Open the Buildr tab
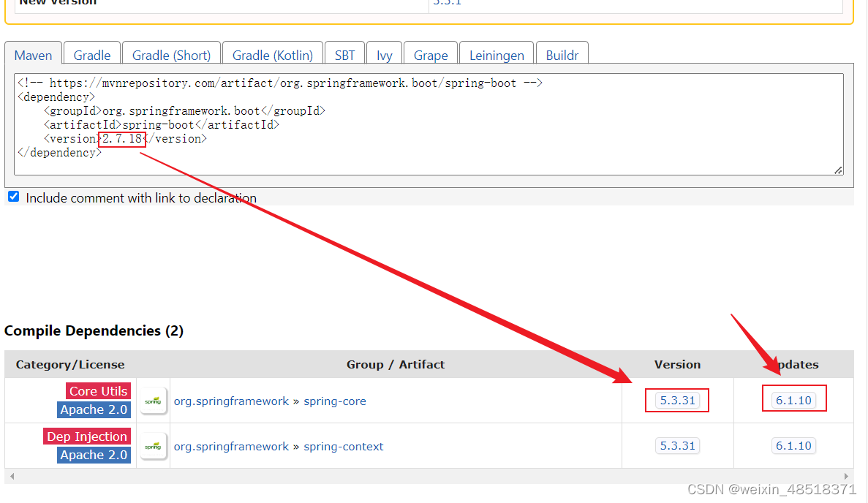 click(562, 54)
